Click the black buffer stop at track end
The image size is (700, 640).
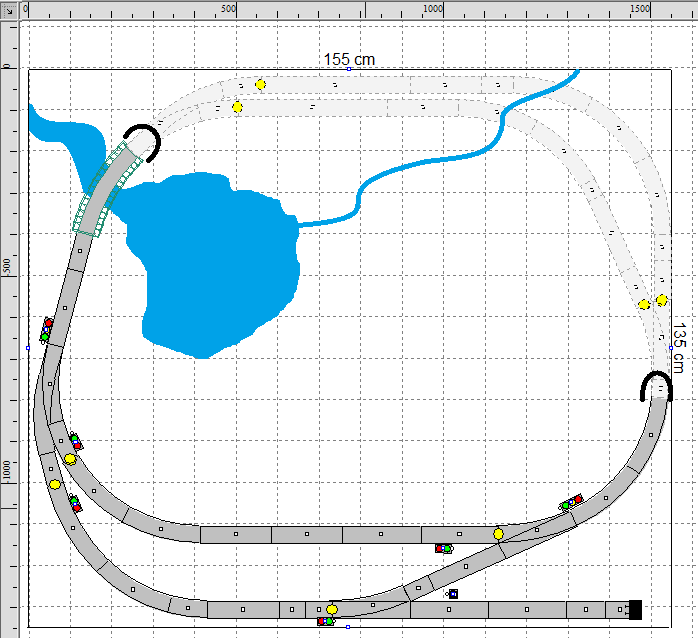634,608
